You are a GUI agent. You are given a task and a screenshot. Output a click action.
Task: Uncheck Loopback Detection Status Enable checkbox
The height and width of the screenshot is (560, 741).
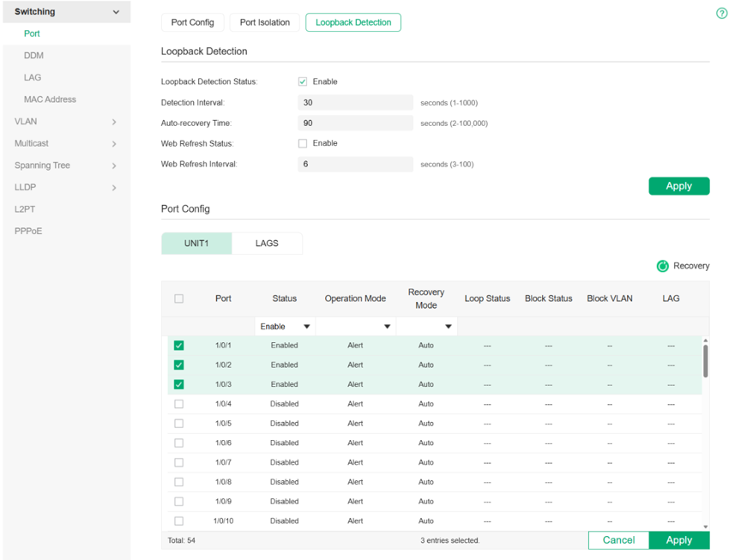tap(303, 81)
